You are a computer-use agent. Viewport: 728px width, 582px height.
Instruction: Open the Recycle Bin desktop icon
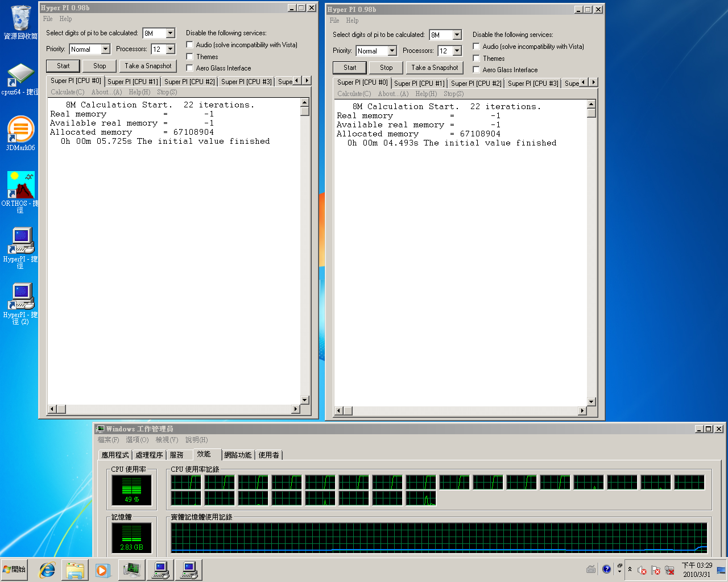20,22
